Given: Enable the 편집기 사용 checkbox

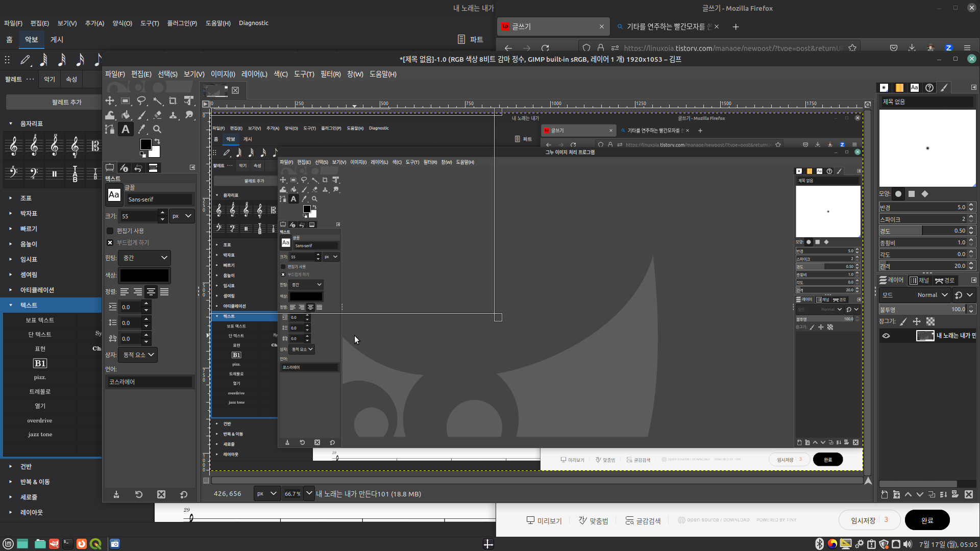Looking at the screenshot, I should pos(110,231).
